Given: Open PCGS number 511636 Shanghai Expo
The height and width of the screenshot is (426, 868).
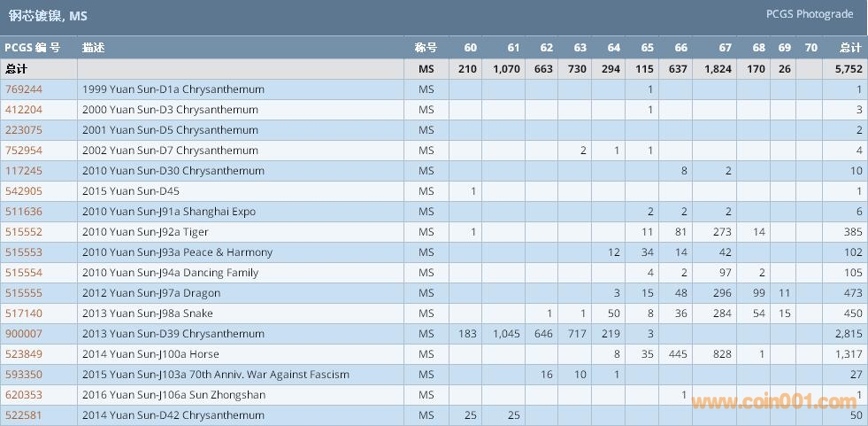Looking at the screenshot, I should click(24, 212).
